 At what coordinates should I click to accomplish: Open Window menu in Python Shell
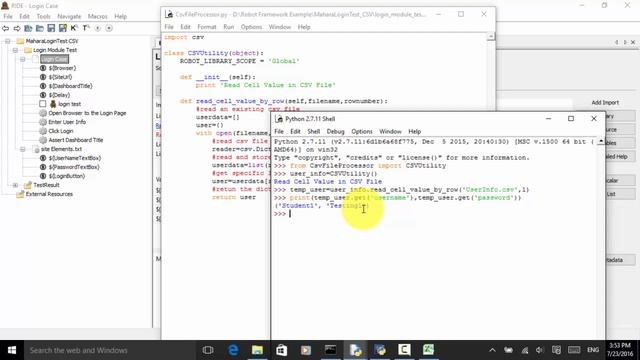(x=390, y=131)
